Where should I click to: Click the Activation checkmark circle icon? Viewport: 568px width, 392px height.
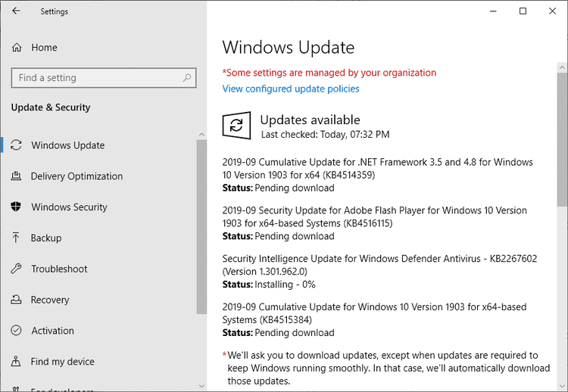[16, 331]
